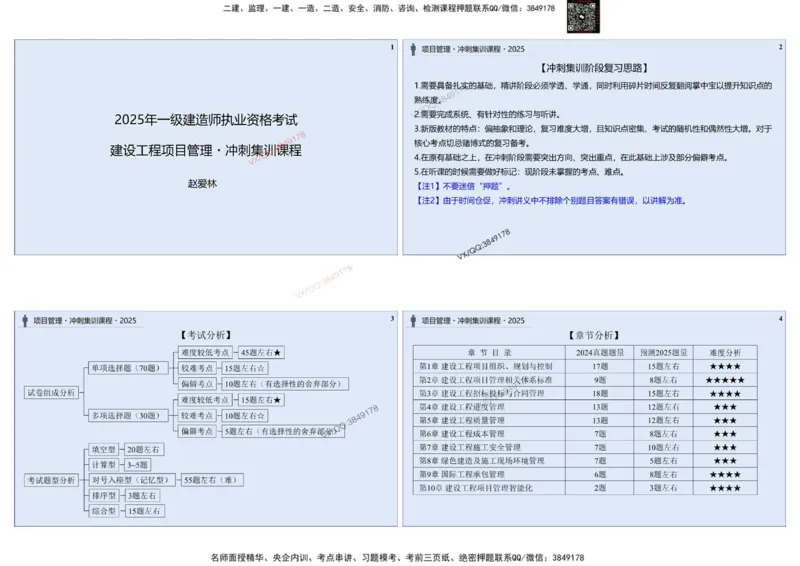Click the 3题左右 box beside 排序型
The width and height of the screenshot is (800, 566).
point(142,496)
